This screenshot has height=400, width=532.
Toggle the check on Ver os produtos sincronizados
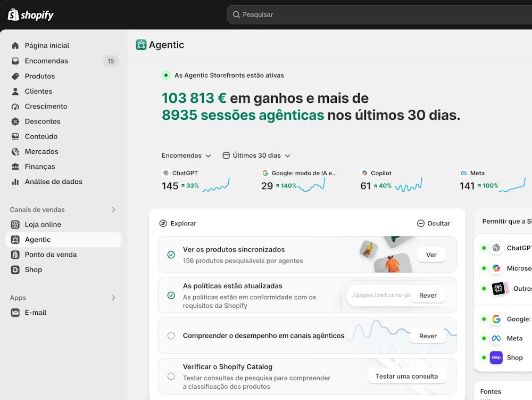(171, 255)
